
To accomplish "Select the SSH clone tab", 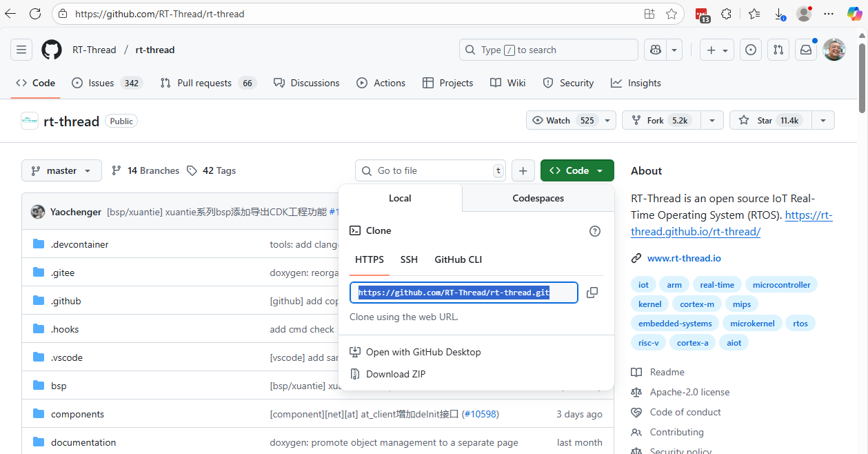I will 409,259.
